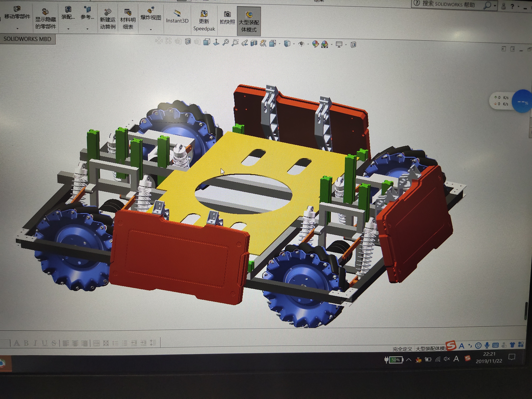Open Show Hidden Components (显示隐藏的零部件)

pyautogui.click(x=45, y=19)
